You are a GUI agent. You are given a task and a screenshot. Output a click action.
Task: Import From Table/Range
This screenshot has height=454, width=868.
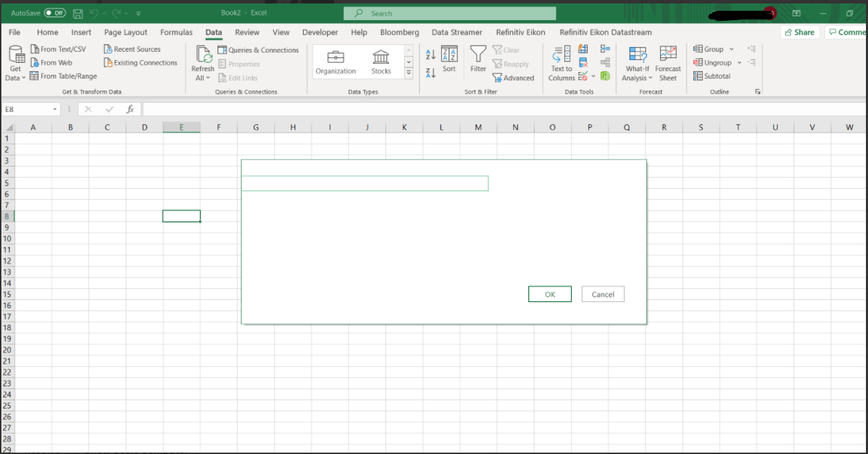click(x=64, y=76)
